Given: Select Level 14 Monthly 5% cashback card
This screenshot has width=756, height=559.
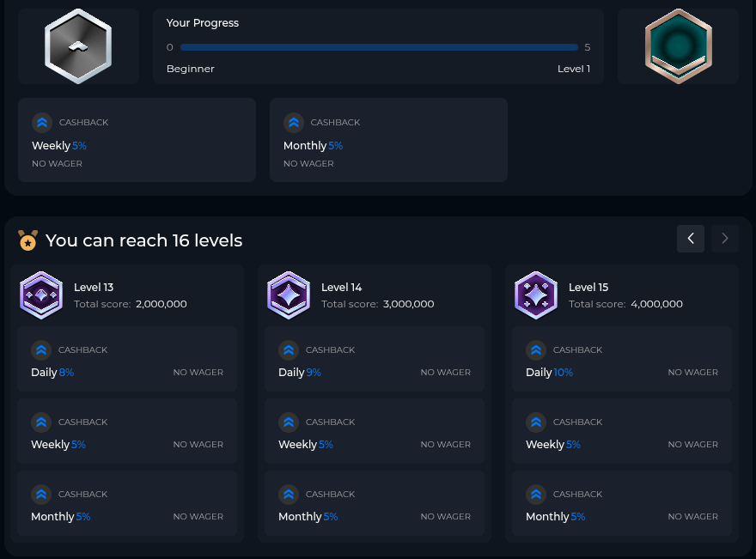Looking at the screenshot, I should tap(375, 505).
